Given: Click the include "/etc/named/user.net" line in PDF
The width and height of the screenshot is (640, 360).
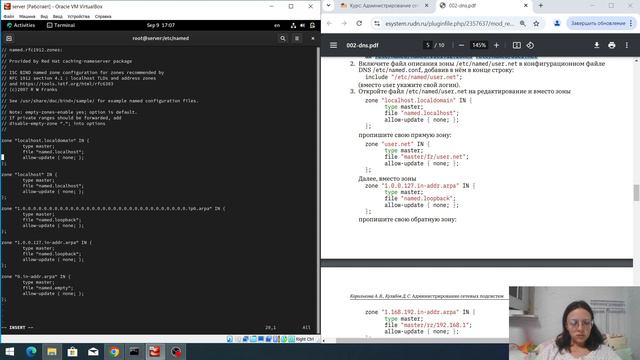Looking at the screenshot, I should point(413,77).
